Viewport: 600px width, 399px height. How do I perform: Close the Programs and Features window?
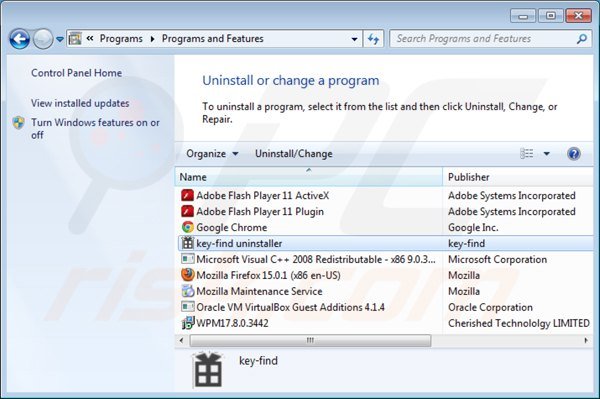point(579,16)
